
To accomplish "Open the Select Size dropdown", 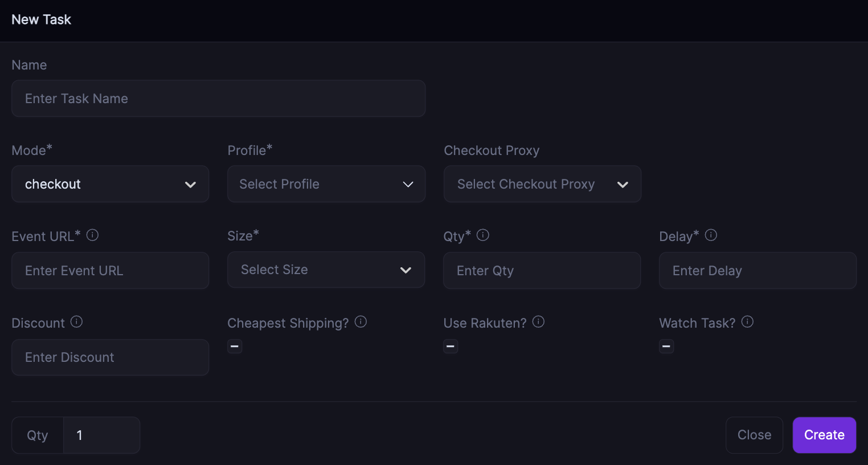I will 326,270.
